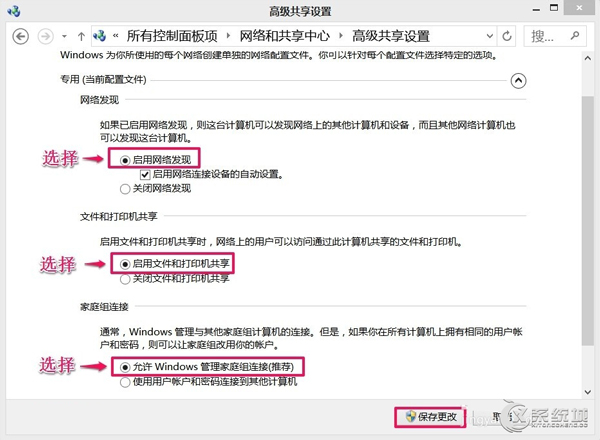
Task: Open the address bar history dropdown
Action: (x=489, y=36)
